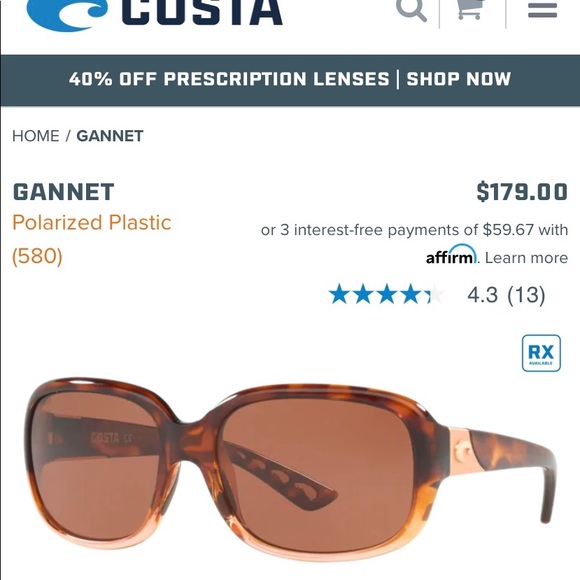This screenshot has width=580, height=580.
Task: Click the 40% off prescription lenses banner
Action: pyautogui.click(x=290, y=80)
